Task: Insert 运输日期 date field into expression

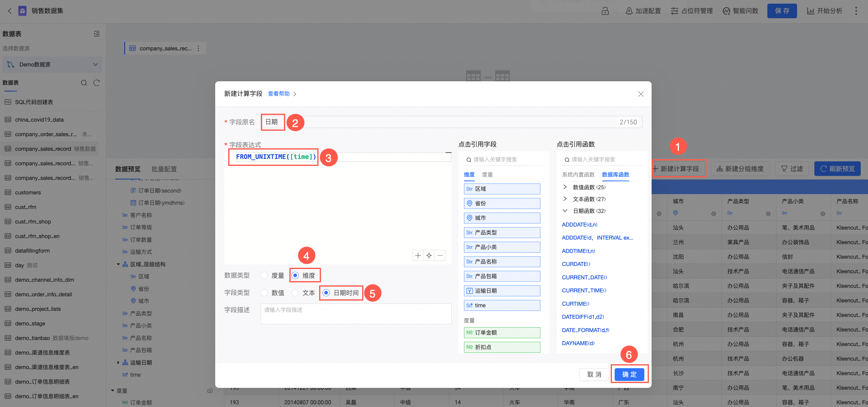Action: [x=502, y=291]
